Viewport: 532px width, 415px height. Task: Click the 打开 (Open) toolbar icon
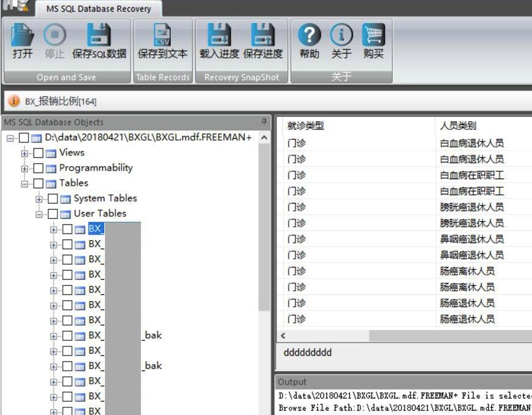23,35
